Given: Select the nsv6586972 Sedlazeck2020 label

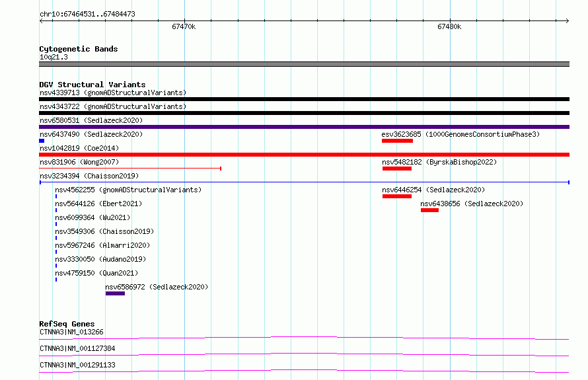Looking at the screenshot, I should pyautogui.click(x=157, y=287).
